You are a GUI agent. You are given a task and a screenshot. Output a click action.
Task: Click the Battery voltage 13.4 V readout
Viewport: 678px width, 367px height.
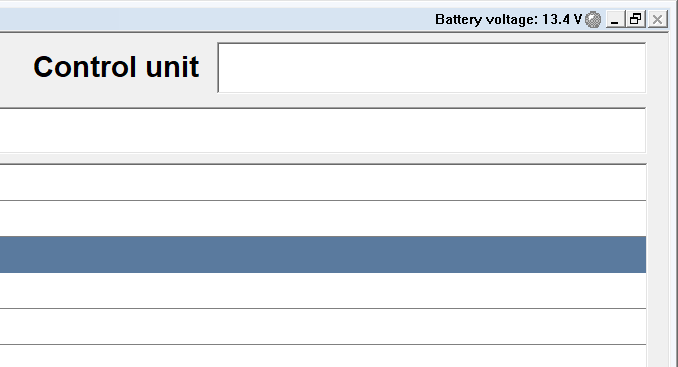[x=508, y=19]
